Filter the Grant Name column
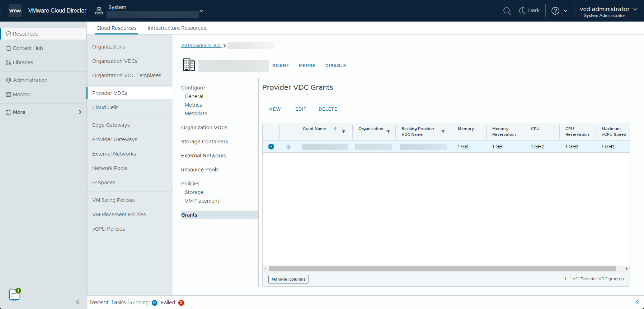 pos(344,132)
